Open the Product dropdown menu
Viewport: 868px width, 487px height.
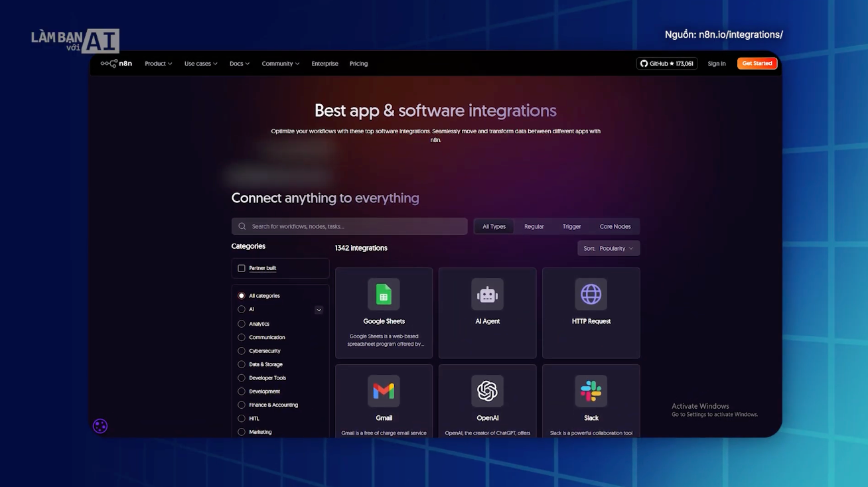[159, 64]
